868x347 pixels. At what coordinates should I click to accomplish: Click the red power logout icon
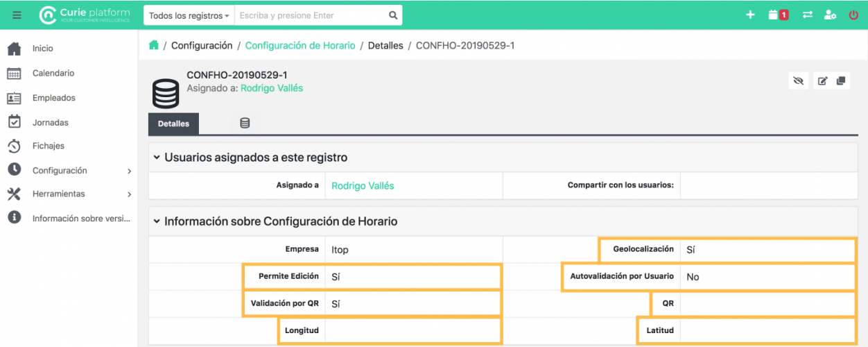point(853,15)
